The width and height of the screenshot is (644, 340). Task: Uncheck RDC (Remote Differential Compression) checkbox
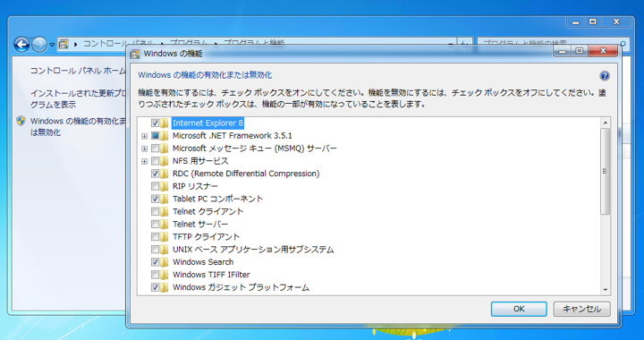(x=155, y=174)
